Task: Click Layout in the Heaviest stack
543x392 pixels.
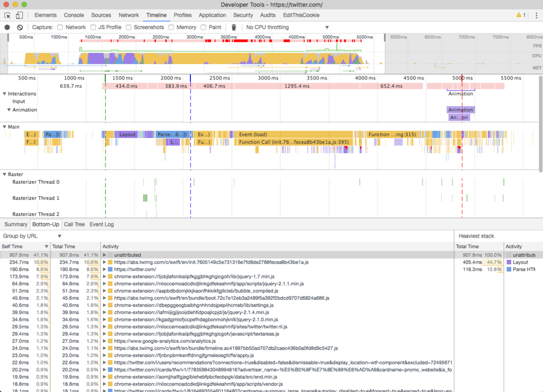Action: click(520, 262)
